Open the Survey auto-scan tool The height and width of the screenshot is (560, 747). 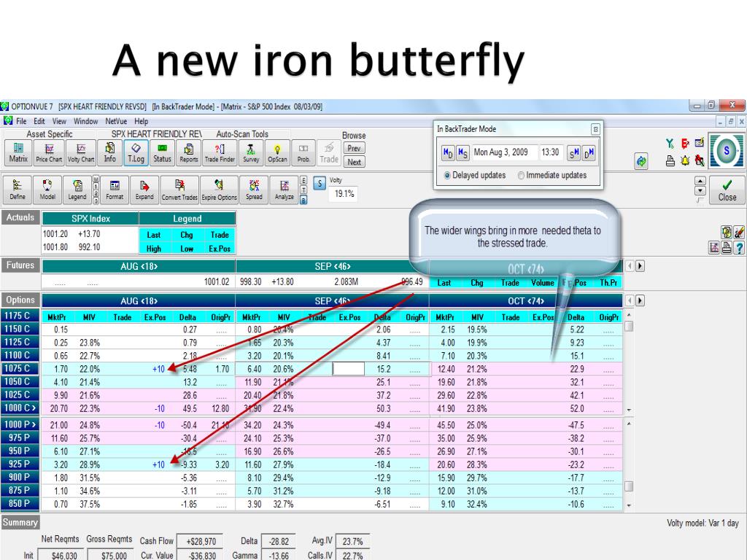coord(251,153)
